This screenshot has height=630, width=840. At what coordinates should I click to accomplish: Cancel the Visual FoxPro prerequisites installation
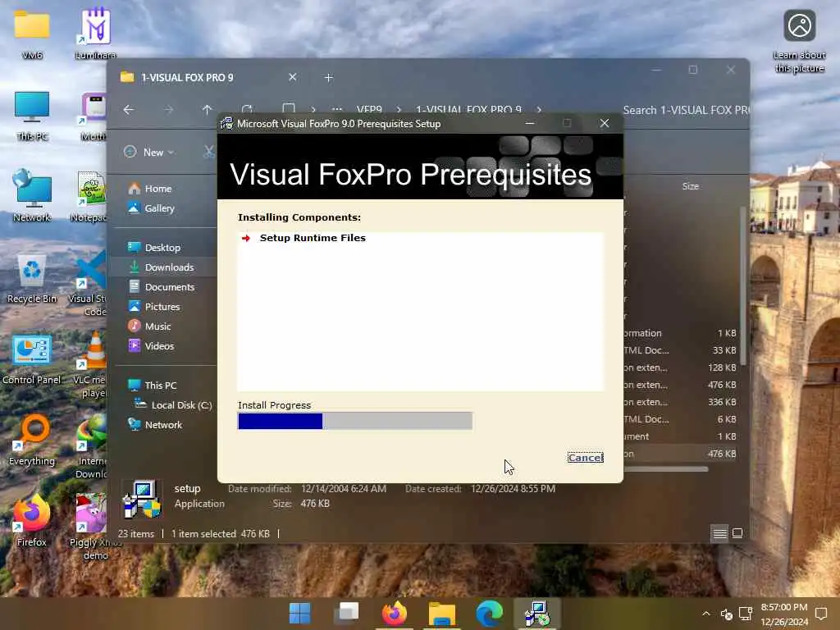pos(585,458)
